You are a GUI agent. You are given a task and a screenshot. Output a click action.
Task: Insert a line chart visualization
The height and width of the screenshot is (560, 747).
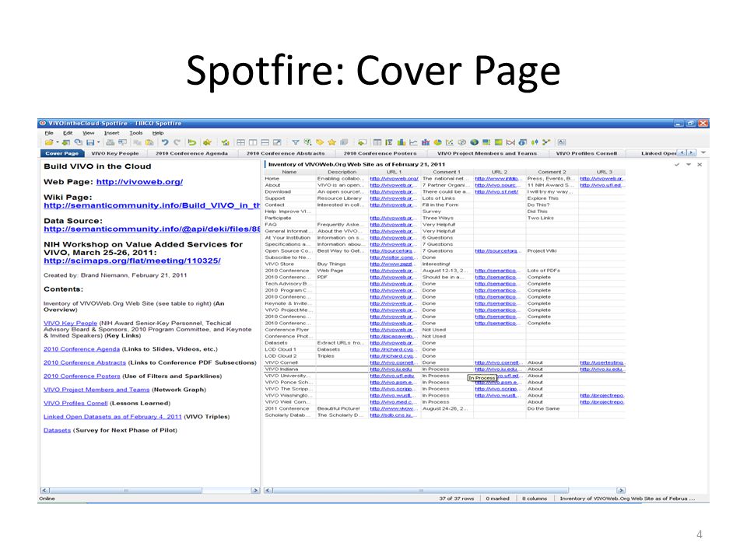pos(413,142)
